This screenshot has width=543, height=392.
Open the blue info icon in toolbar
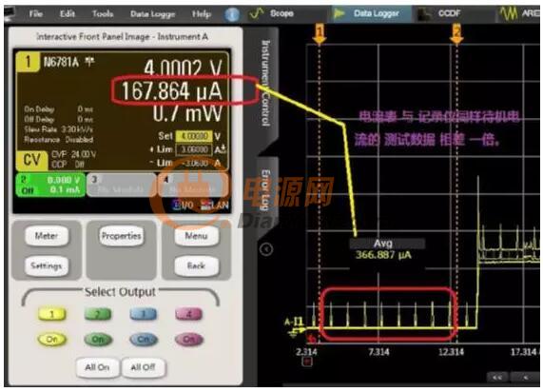tap(232, 14)
